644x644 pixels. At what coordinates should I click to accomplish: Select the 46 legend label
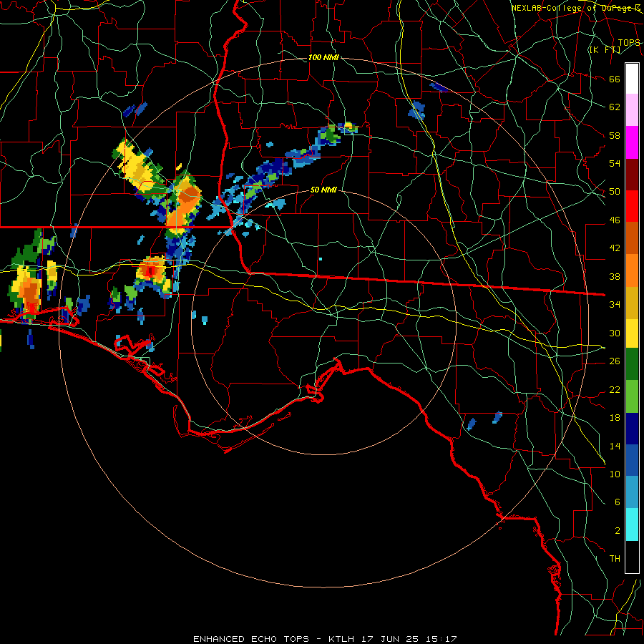[615, 220]
